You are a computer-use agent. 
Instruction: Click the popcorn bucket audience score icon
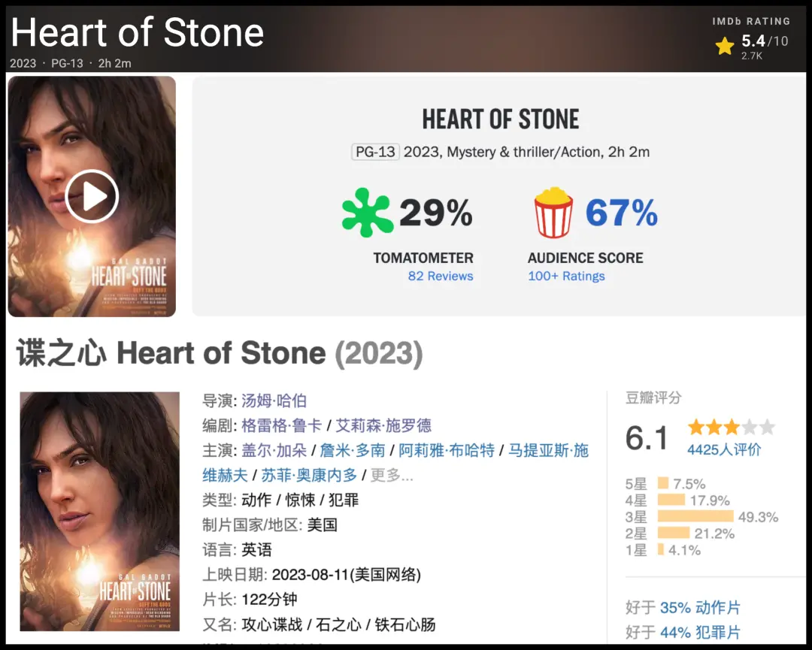pos(553,213)
